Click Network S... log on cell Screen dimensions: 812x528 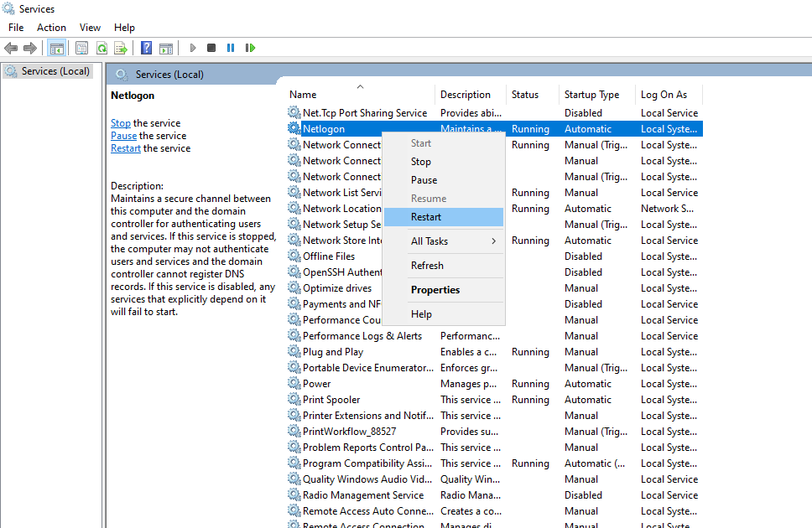click(x=667, y=209)
